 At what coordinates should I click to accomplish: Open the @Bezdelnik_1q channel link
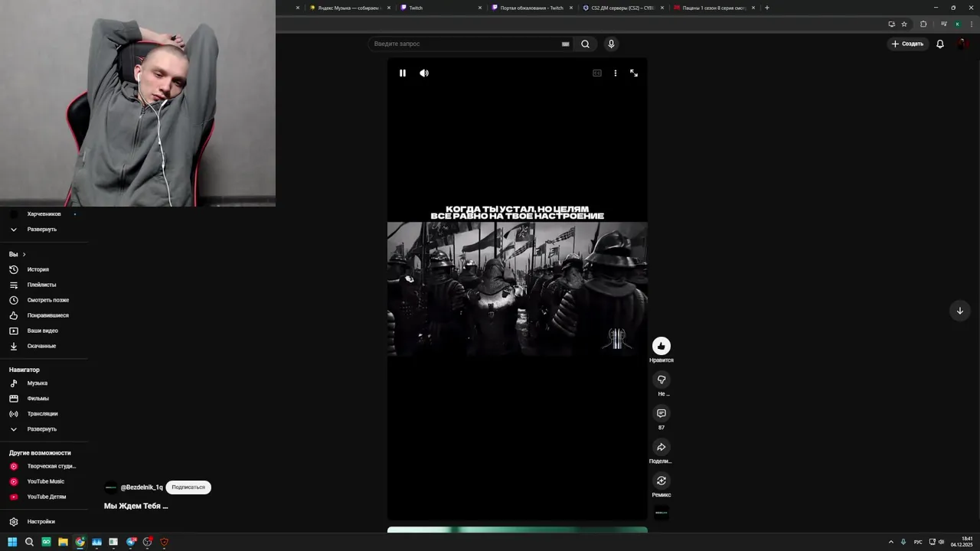142,487
